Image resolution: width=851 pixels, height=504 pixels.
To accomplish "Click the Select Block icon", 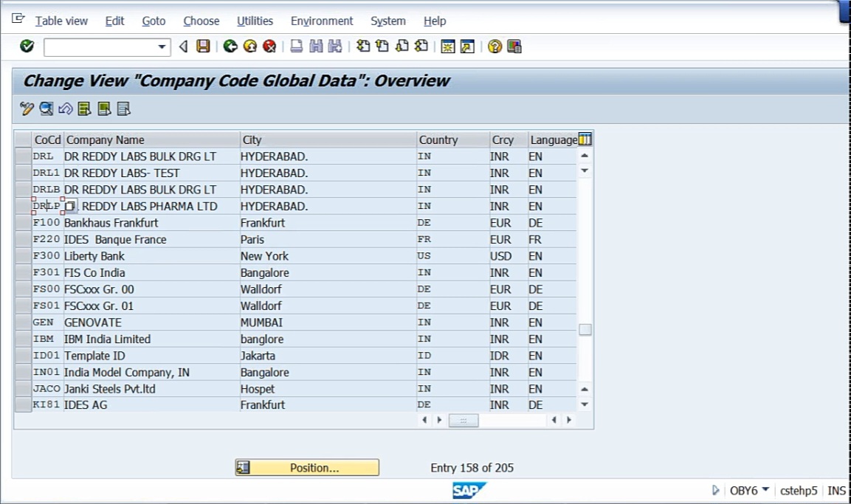I will pos(104,109).
